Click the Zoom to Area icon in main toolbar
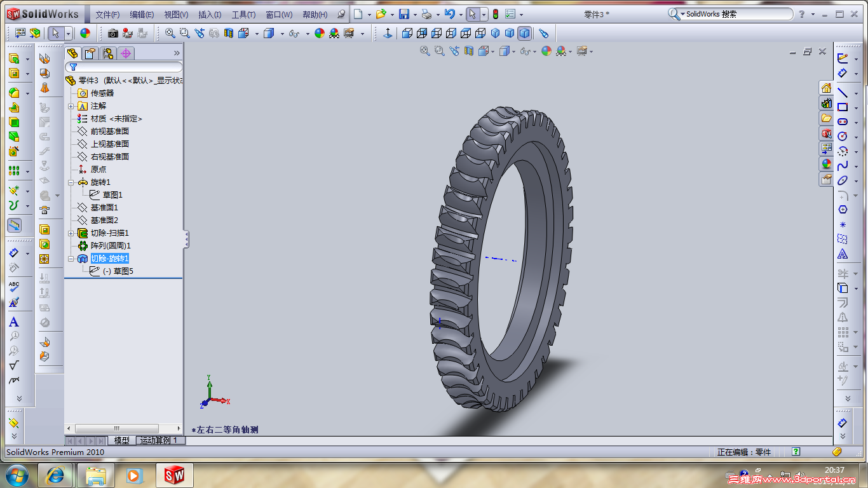The width and height of the screenshot is (868, 488). point(184,33)
